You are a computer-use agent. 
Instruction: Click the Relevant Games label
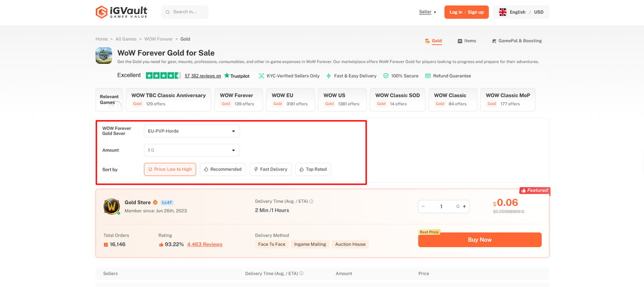coord(109,99)
